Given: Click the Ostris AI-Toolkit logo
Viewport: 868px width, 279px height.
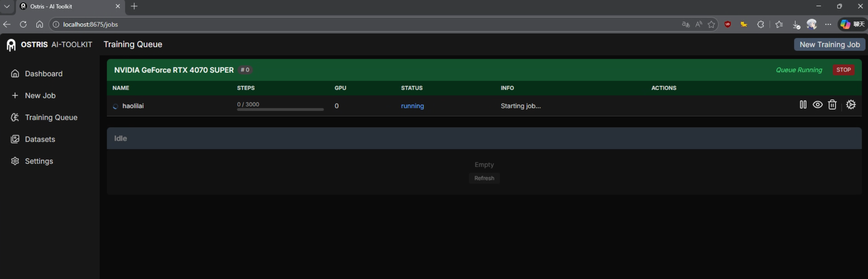Looking at the screenshot, I should click(49, 45).
